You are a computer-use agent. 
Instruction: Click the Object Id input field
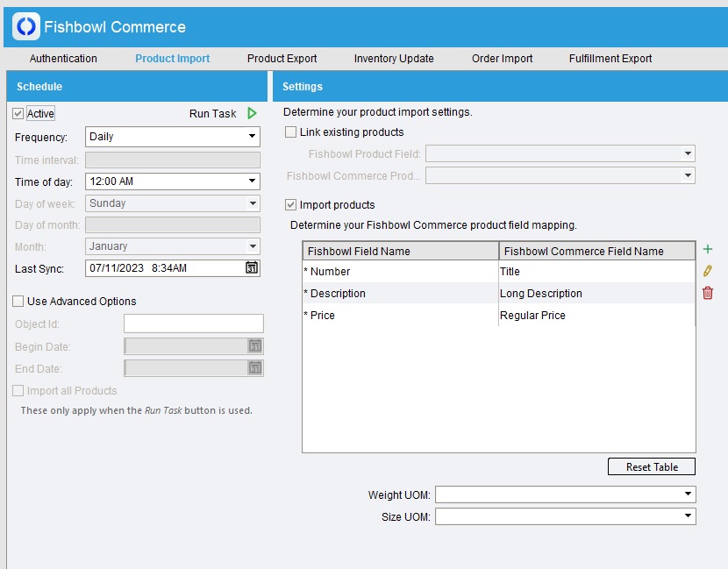(193, 324)
